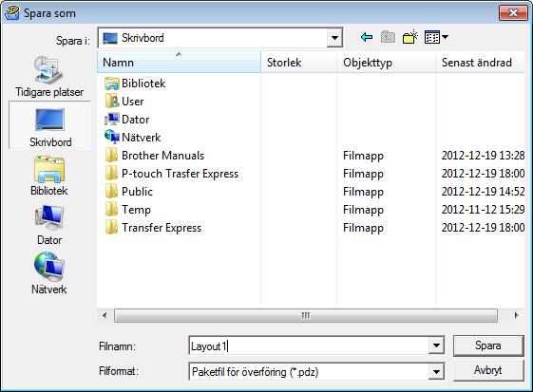Select Bibliotek in the places sidebar
This screenshot has width=533, height=392.
49,176
